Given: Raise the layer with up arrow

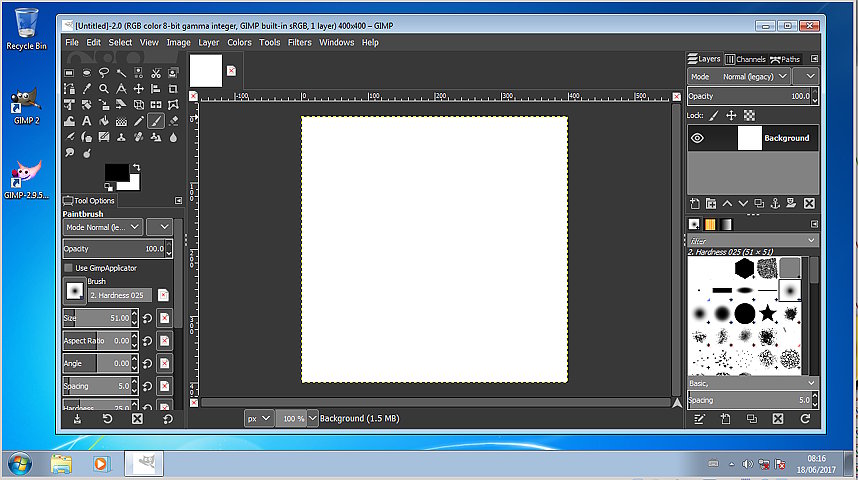Looking at the screenshot, I should click(x=727, y=204).
